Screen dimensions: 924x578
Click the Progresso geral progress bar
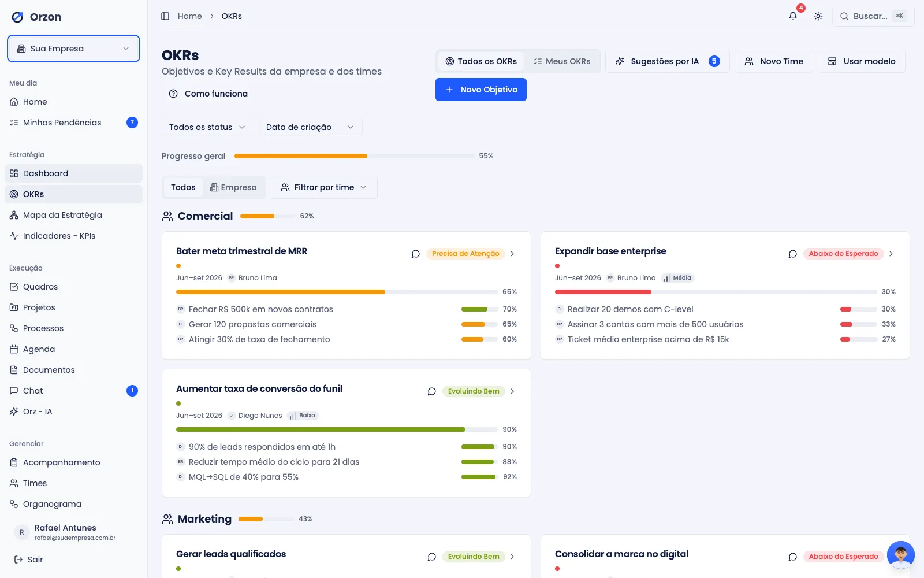tap(355, 156)
